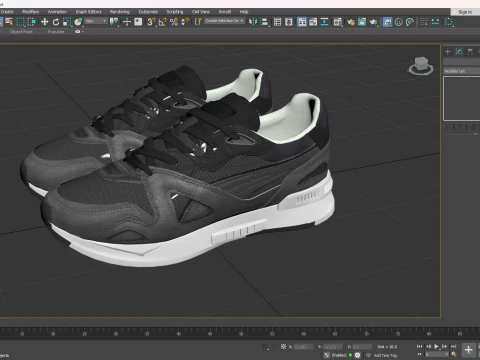Screen dimensions: 480x360
Task: Activate the Select and Rotate tool
Action: click(56, 22)
